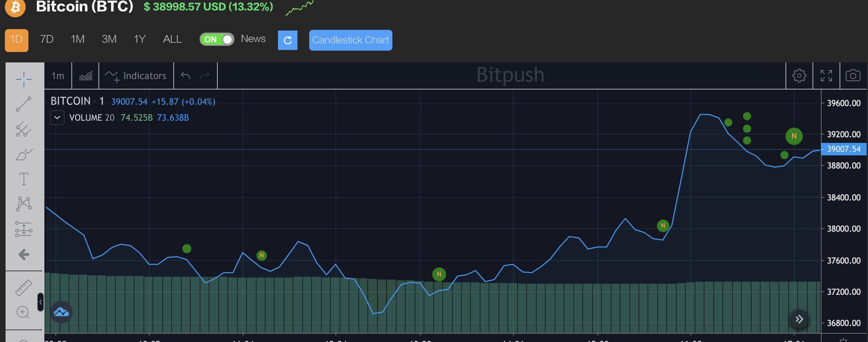Select the brush drawing tool
868x342 pixels.
coord(24,154)
